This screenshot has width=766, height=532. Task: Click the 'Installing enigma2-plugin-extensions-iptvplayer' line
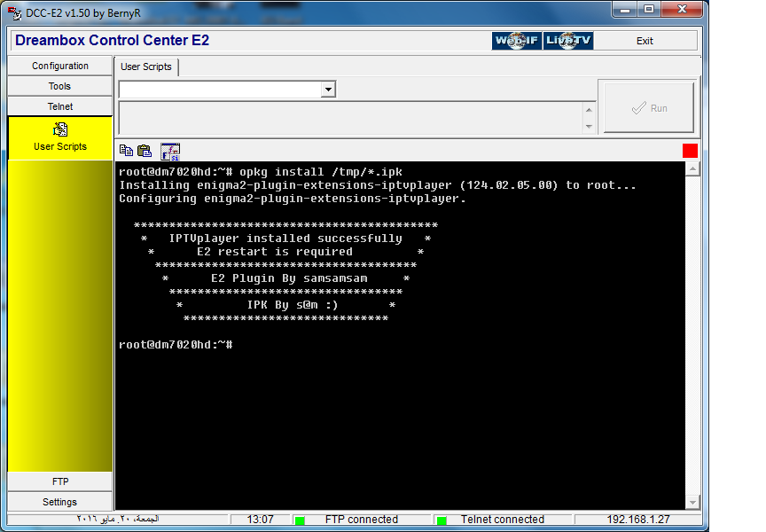click(378, 185)
